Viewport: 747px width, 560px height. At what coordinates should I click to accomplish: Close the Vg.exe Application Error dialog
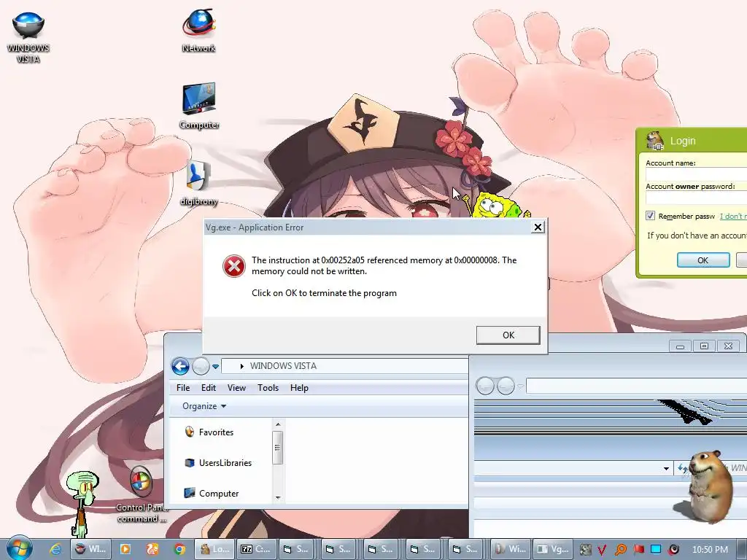(538, 227)
